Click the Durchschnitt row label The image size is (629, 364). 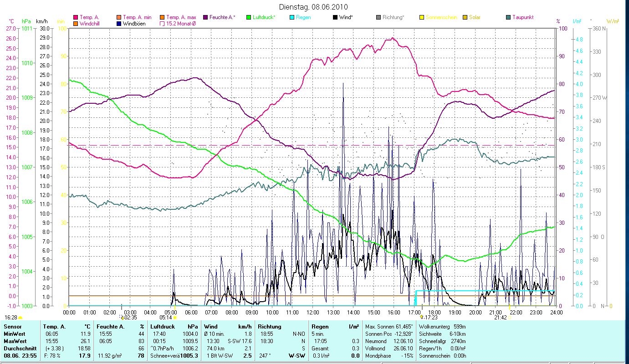pos(19,349)
